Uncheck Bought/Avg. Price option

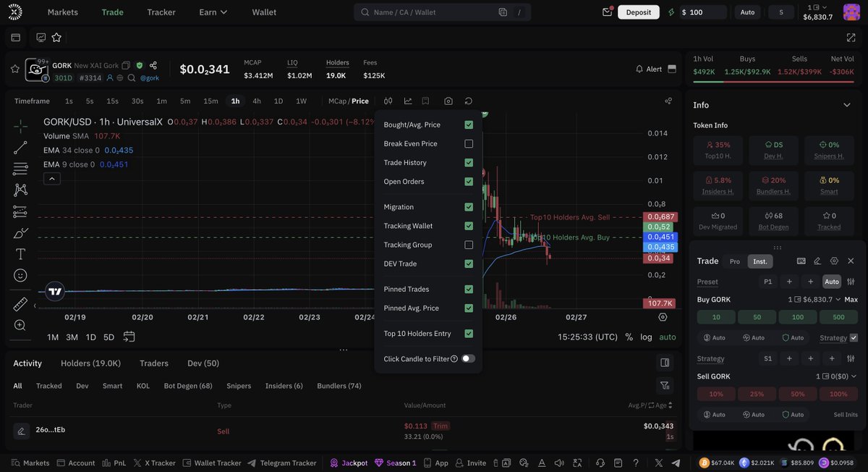click(469, 125)
